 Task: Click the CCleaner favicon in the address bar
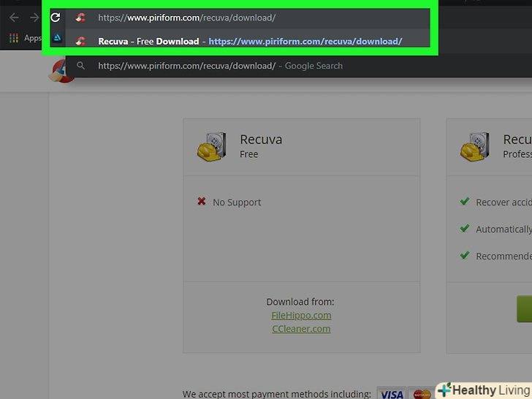click(x=80, y=18)
